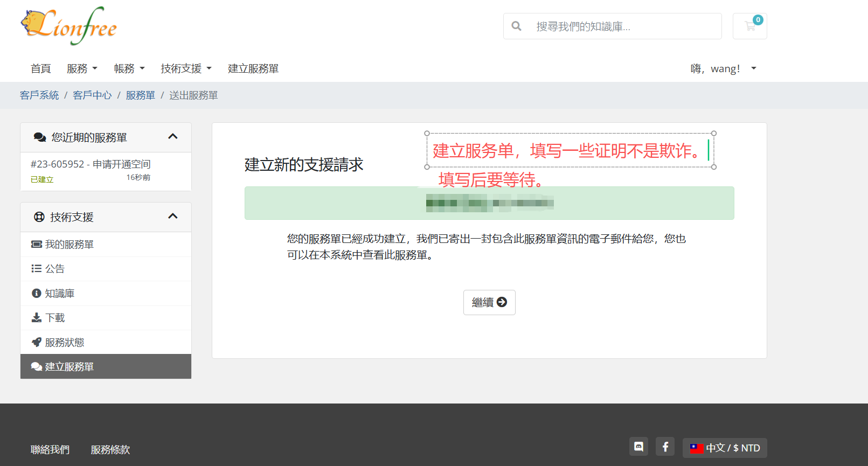Click the arrow icon on 繼續 button
Image resolution: width=868 pixels, height=466 pixels.
[502, 302]
